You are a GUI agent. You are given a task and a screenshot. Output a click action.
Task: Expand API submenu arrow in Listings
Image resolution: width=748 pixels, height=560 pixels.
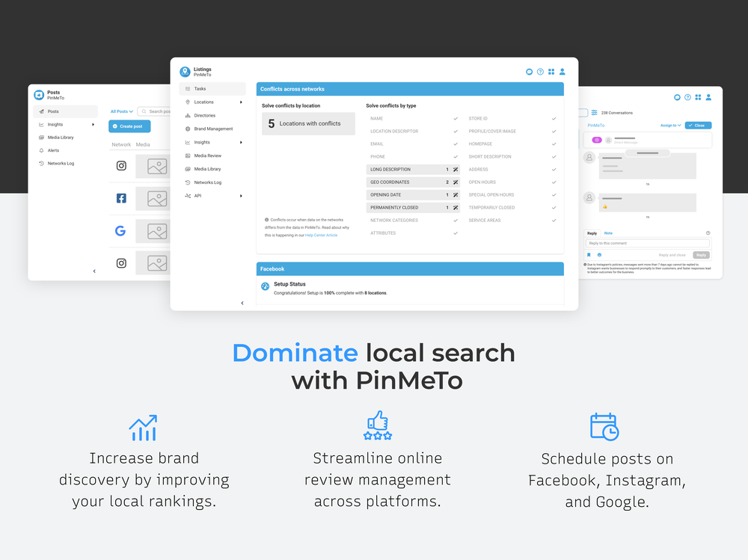[241, 196]
